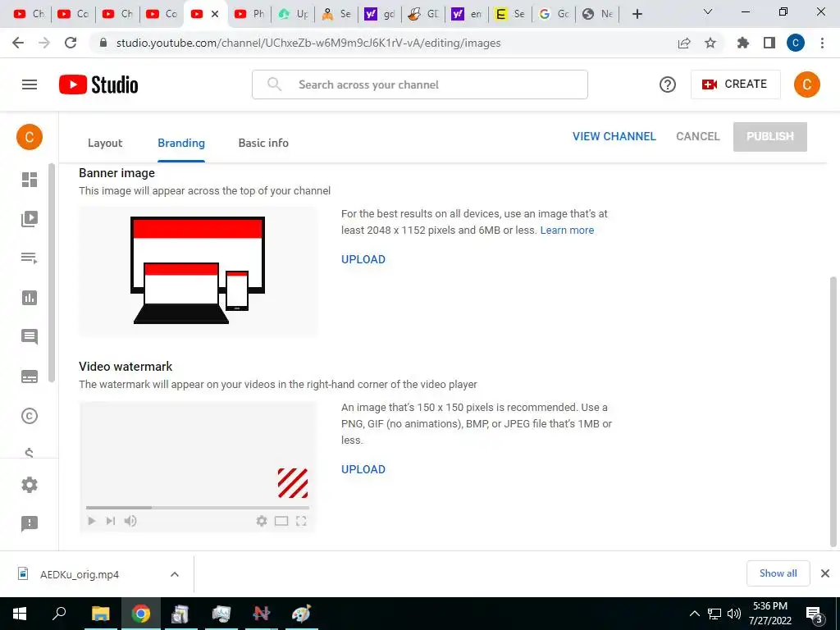Open the AEDKu_orig.mp4 downloaded file

[80, 574]
